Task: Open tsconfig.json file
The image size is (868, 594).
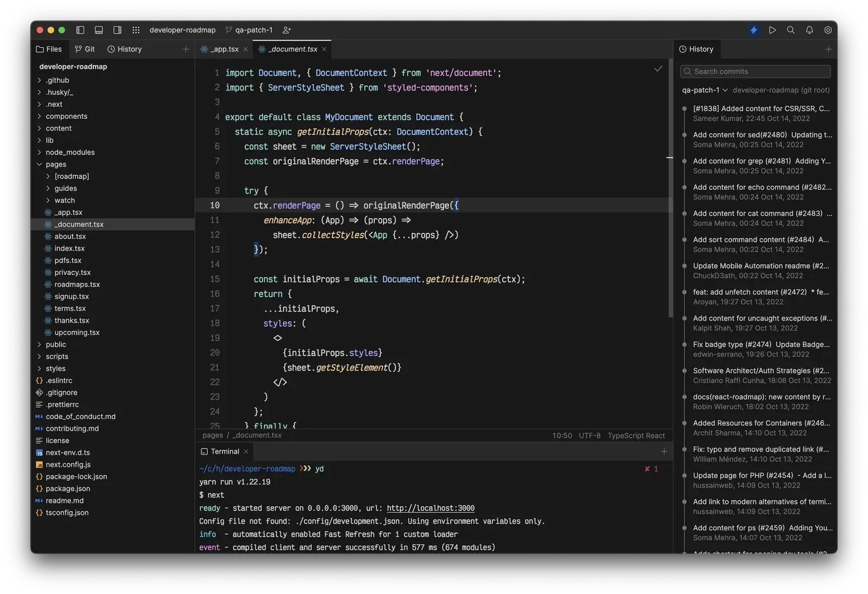Action: [x=113, y=512]
